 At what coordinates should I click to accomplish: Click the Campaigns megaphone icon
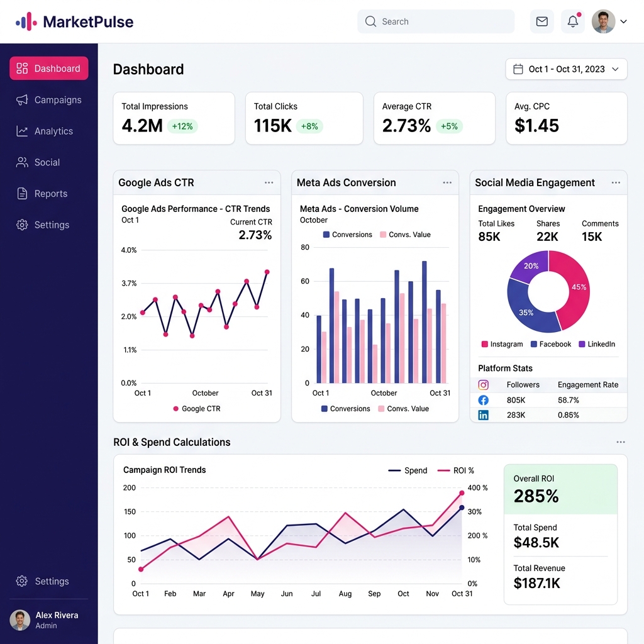pos(22,100)
